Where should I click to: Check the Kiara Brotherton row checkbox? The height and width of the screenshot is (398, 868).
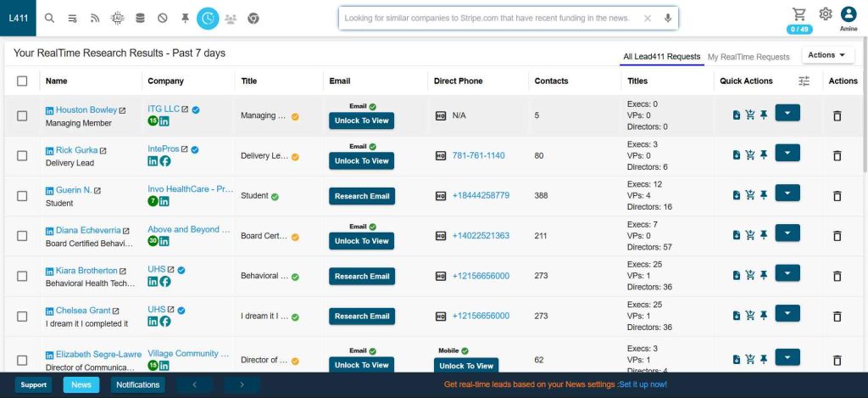[x=22, y=276]
